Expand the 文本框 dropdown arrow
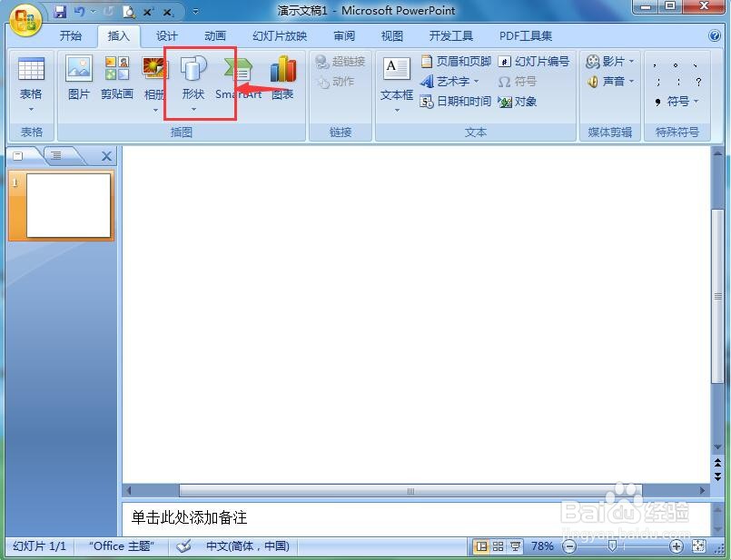 click(397, 111)
